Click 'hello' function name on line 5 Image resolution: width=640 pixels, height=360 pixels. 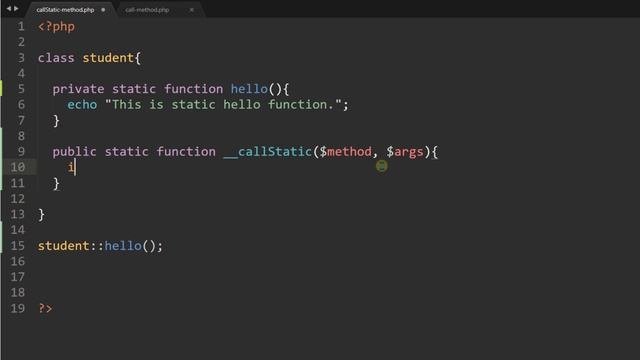(249, 89)
